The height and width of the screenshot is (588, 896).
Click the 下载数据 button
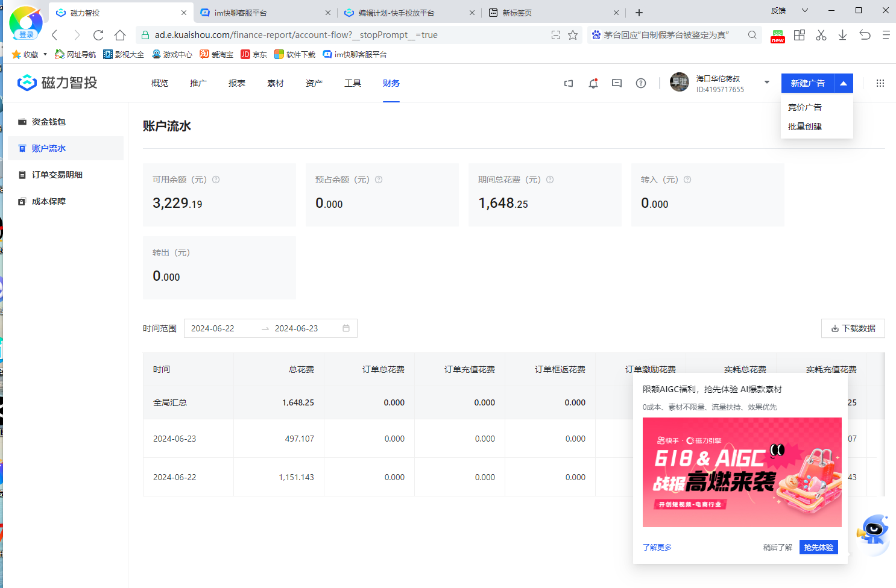point(853,328)
